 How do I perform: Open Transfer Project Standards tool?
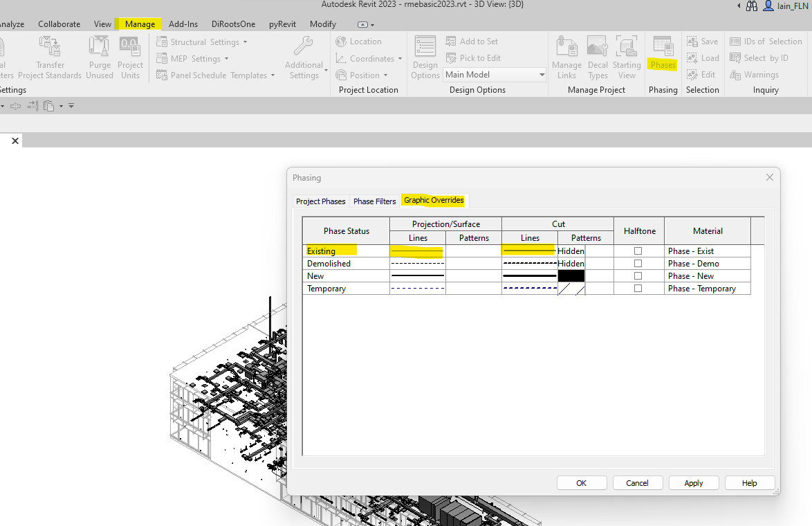[x=49, y=55]
